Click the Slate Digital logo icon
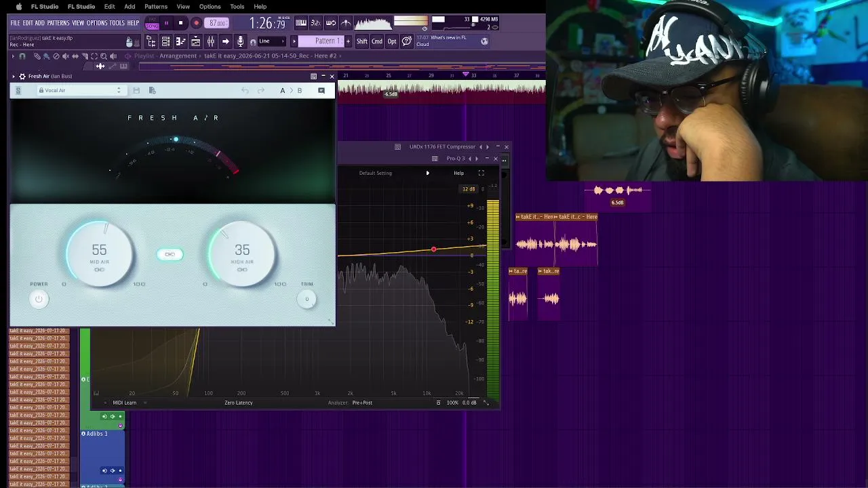Image resolution: width=868 pixels, height=488 pixels. click(x=18, y=90)
